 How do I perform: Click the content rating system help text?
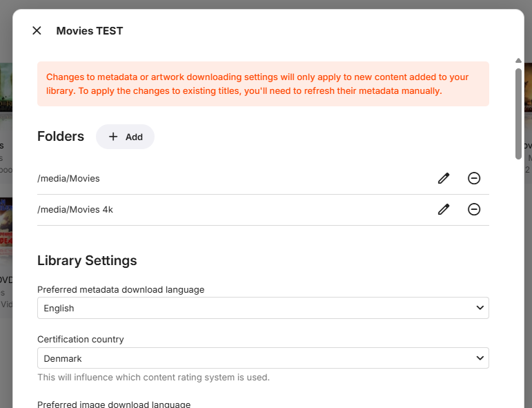pos(153,378)
